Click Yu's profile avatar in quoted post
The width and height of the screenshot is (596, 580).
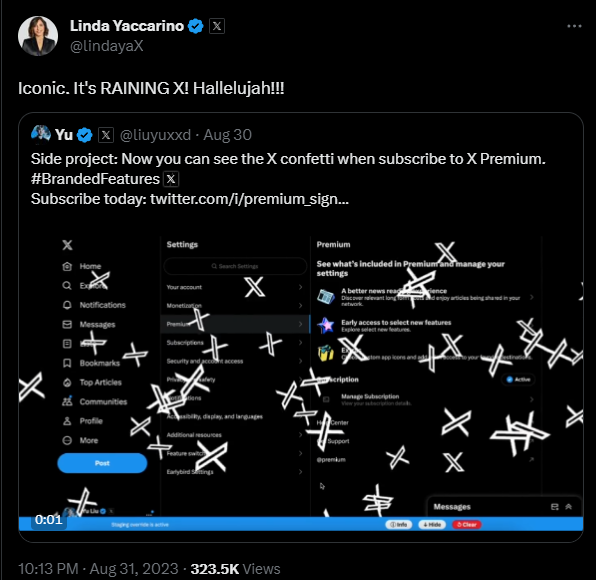coord(41,135)
